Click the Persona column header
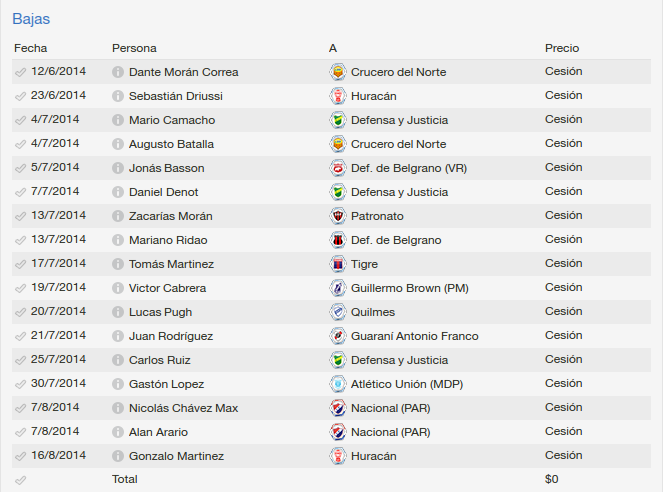Screen dimensions: 663x492 [x=134, y=48]
